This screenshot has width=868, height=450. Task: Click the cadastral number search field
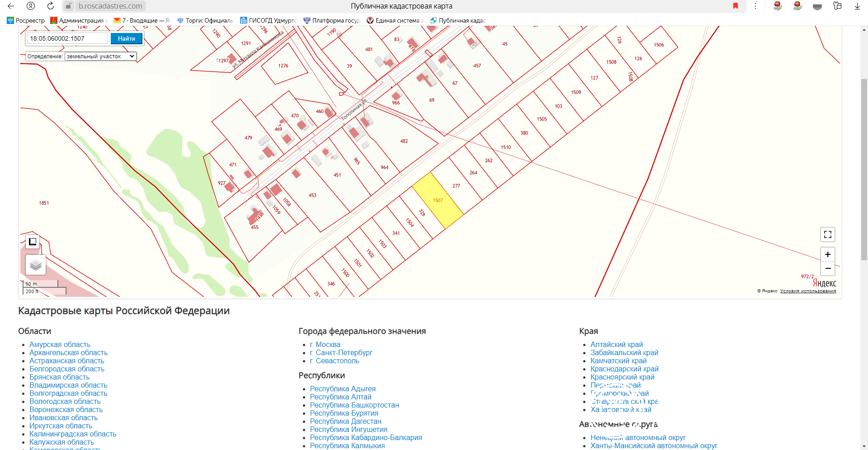(x=68, y=38)
